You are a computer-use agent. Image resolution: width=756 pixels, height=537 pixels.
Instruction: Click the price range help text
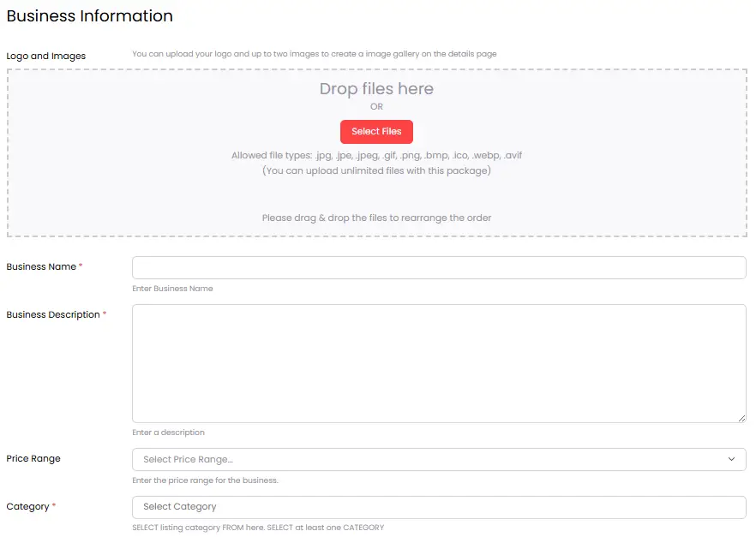[x=205, y=480]
